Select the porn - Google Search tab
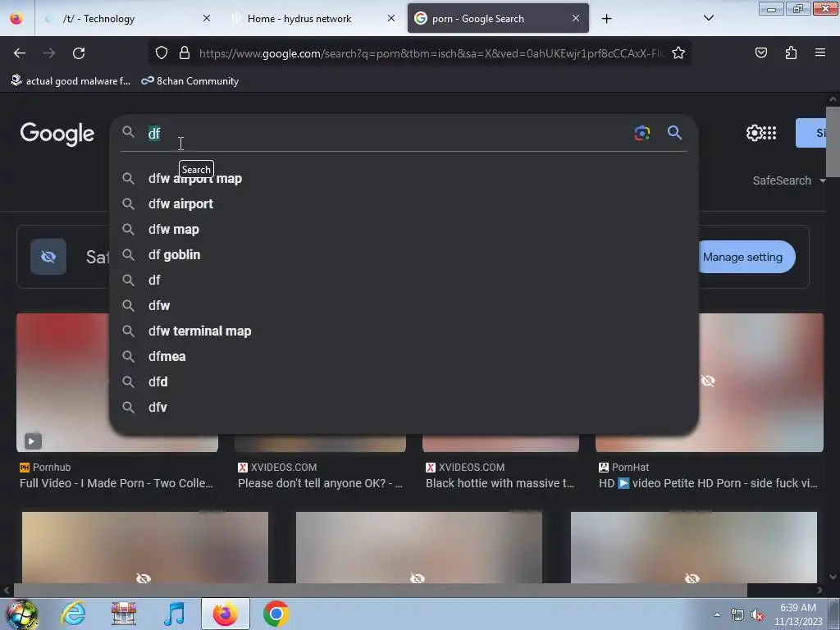The width and height of the screenshot is (840, 630). click(x=498, y=18)
